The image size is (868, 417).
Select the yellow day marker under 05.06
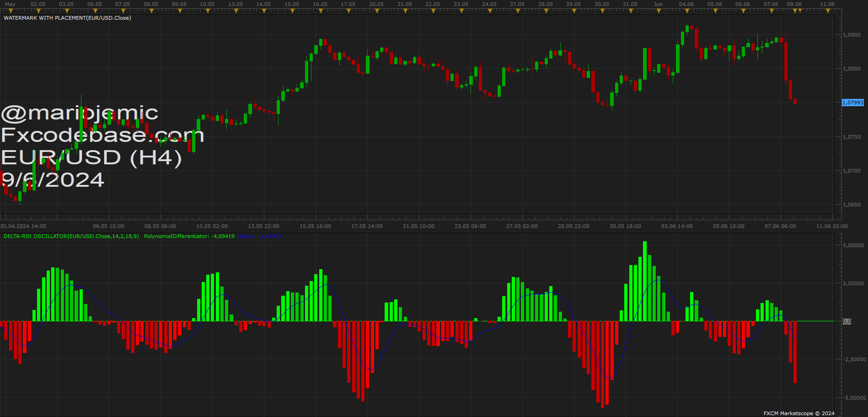pos(715,11)
